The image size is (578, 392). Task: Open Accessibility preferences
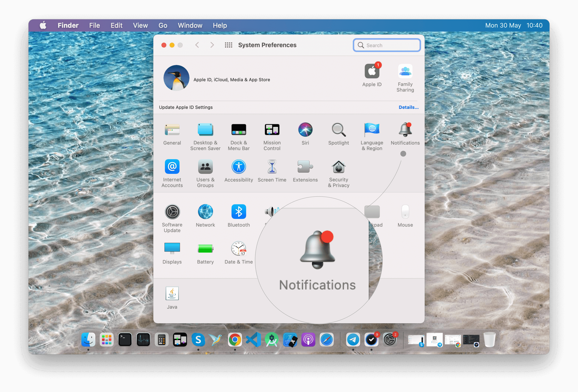pos(239,171)
